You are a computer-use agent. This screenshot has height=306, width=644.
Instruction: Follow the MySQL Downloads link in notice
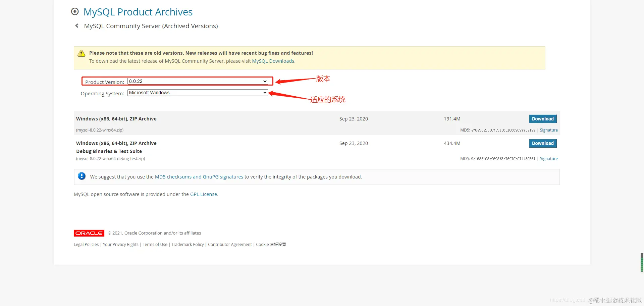pyautogui.click(x=273, y=61)
